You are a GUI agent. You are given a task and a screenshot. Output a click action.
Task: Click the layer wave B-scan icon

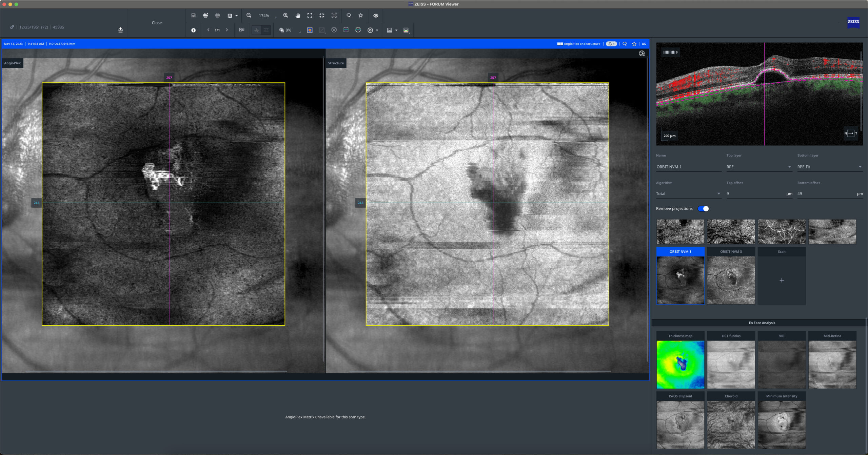click(390, 30)
